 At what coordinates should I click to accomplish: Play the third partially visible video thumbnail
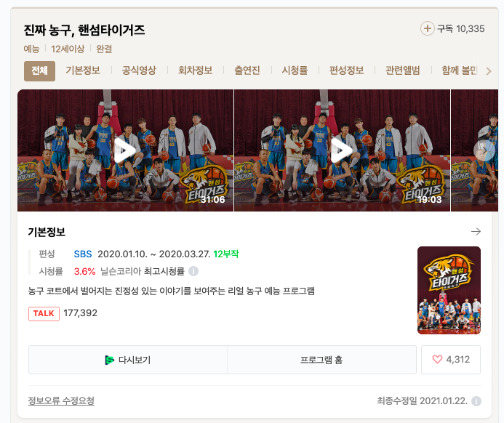click(x=474, y=150)
